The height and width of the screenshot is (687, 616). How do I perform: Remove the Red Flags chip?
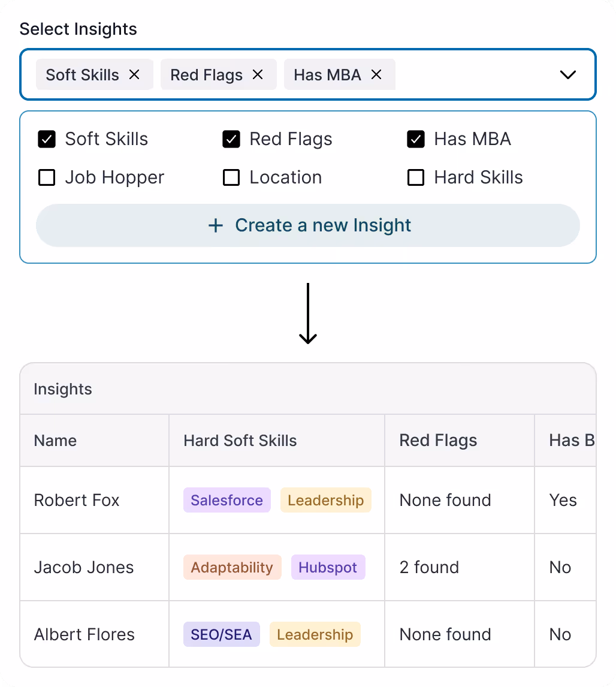258,74
